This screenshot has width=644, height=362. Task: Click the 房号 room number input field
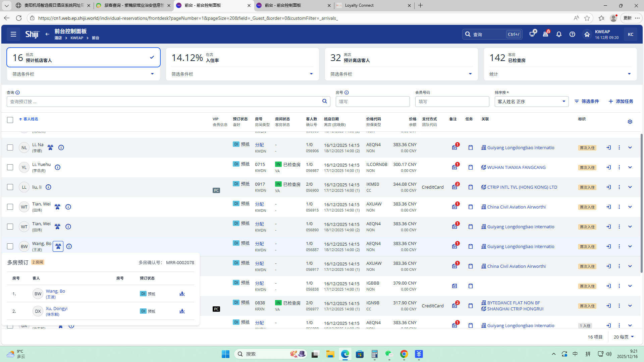point(372,102)
